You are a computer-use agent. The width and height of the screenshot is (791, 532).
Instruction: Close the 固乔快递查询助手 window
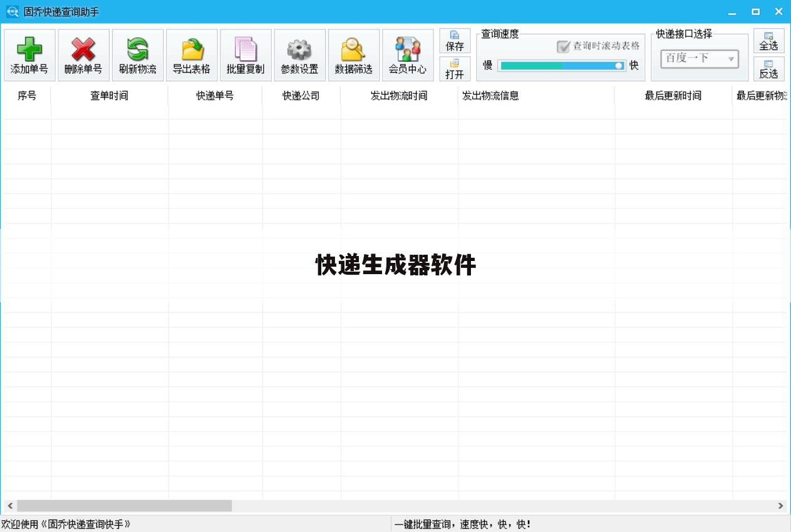778,11
